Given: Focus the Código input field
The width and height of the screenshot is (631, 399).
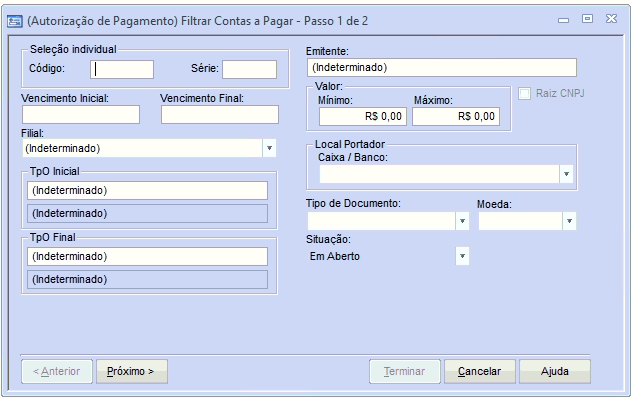Looking at the screenshot, I should pyautogui.click(x=122, y=70).
